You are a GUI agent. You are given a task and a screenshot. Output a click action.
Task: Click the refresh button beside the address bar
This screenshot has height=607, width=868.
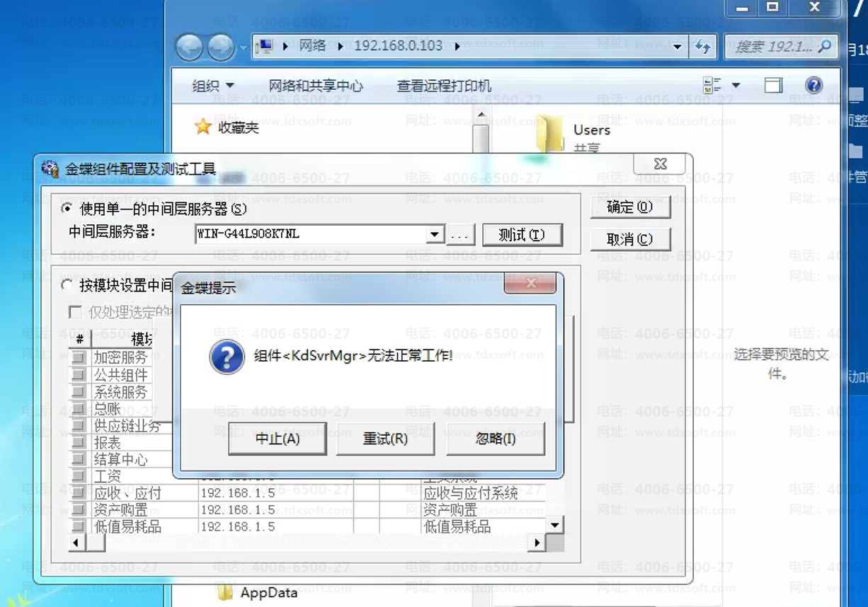point(702,47)
